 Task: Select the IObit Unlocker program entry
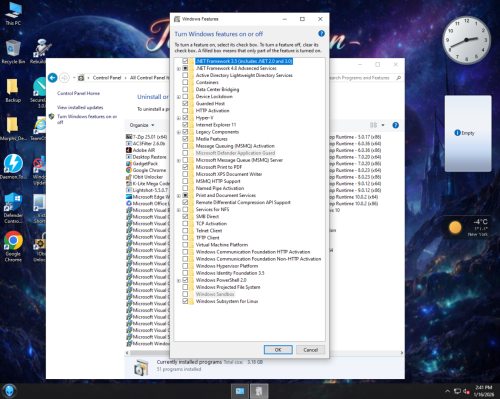[x=144, y=177]
